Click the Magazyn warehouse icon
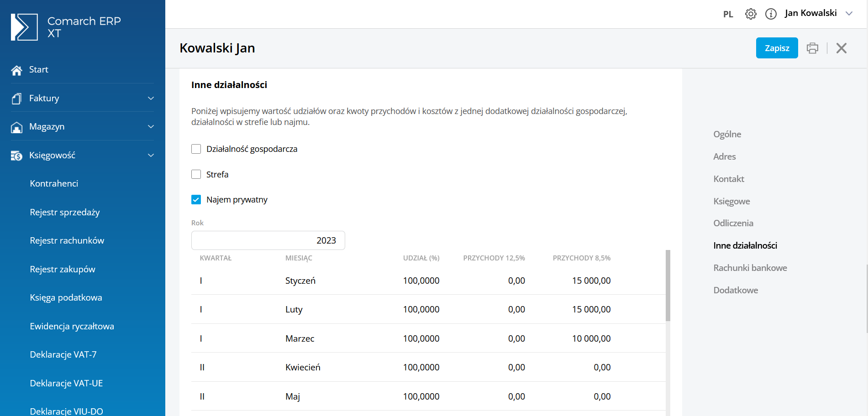This screenshot has height=416, width=868. coord(17,127)
